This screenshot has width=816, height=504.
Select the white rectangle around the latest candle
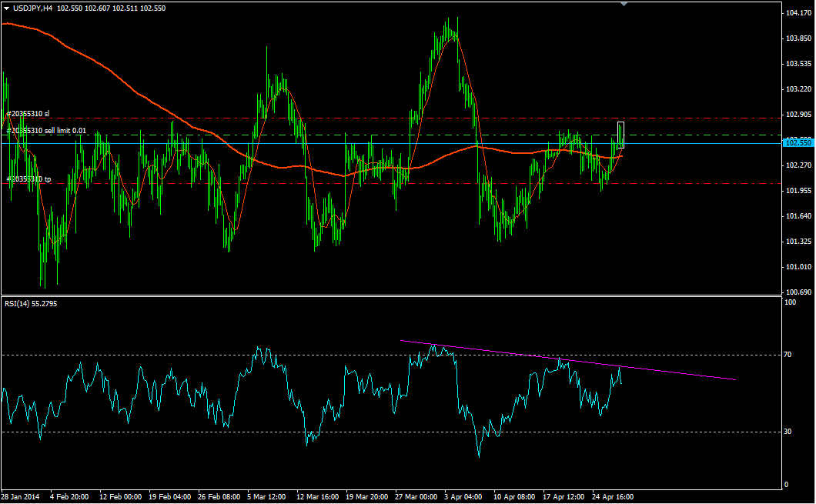click(x=620, y=135)
